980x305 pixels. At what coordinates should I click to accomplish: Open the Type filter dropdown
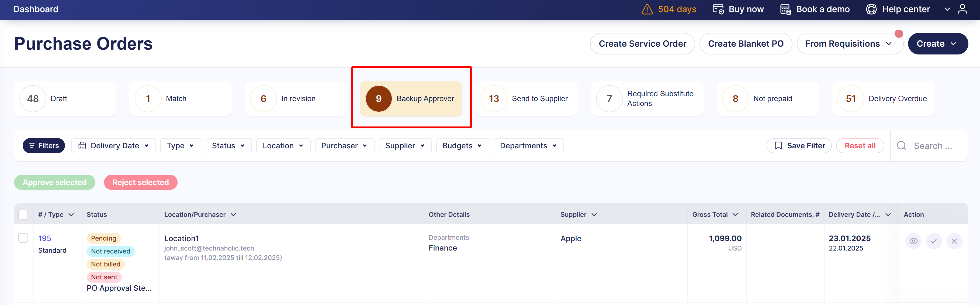[x=180, y=146]
